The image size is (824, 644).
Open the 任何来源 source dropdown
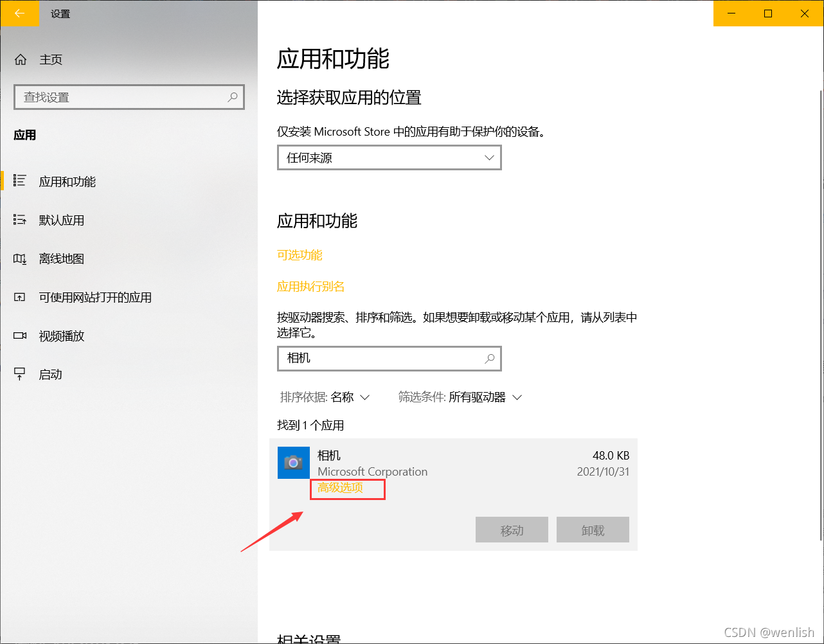pos(390,157)
